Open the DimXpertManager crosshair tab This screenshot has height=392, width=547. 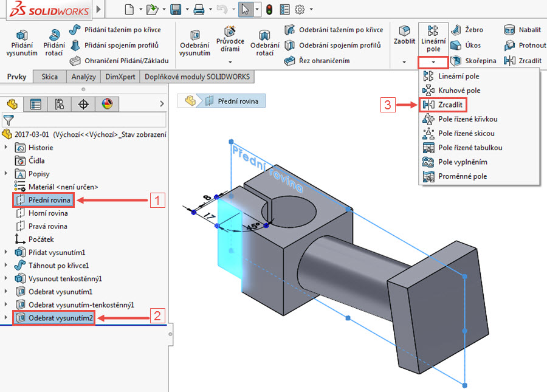click(x=83, y=104)
